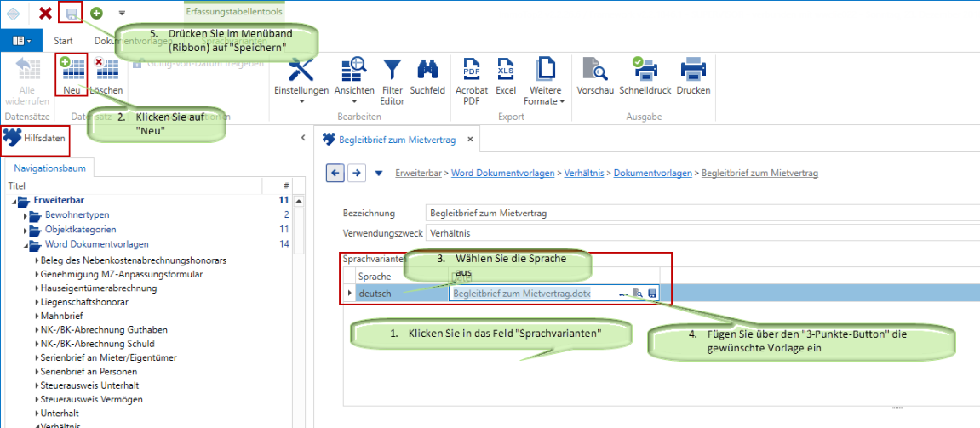Select Mahnbrief tree item
The width and height of the screenshot is (980, 428).
point(62,316)
